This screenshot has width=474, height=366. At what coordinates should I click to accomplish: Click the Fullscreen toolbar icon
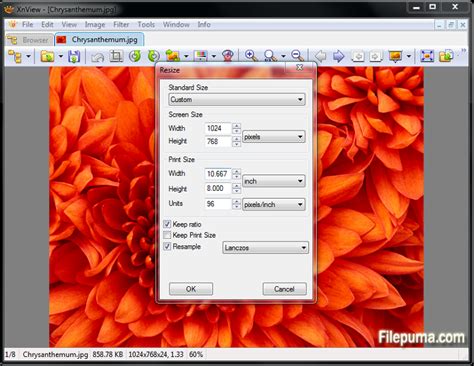[x=427, y=56]
